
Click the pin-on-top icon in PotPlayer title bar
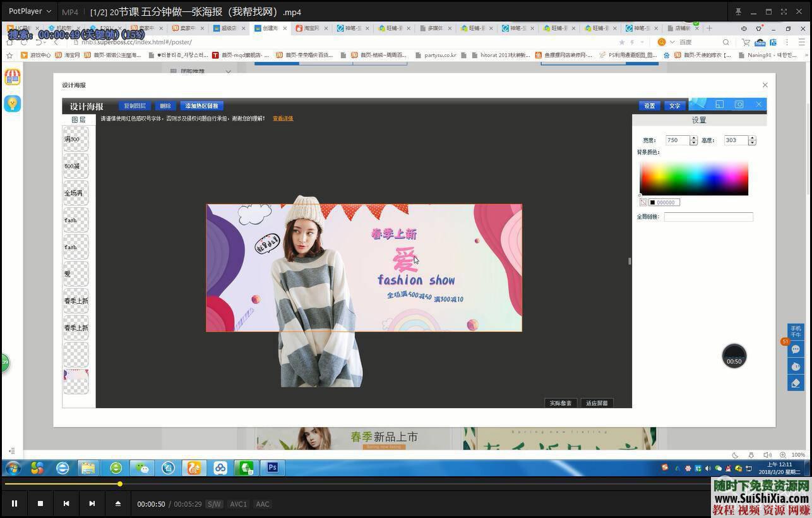[x=738, y=11]
